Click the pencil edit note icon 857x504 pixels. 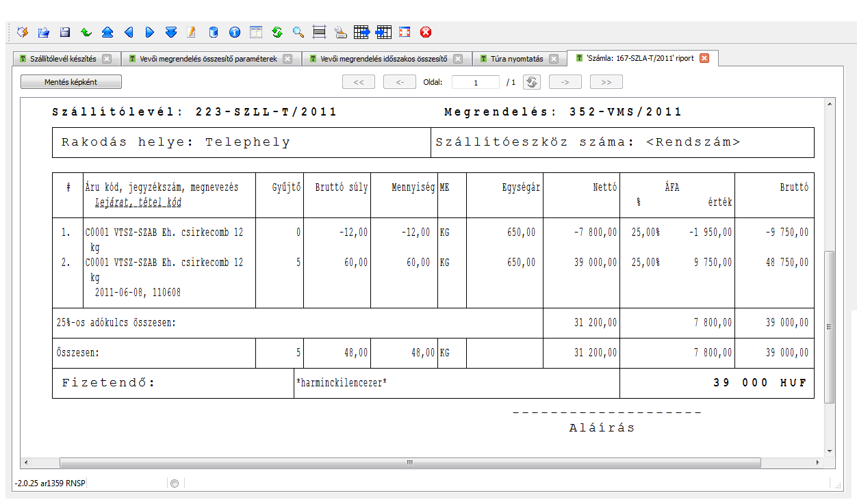192,32
